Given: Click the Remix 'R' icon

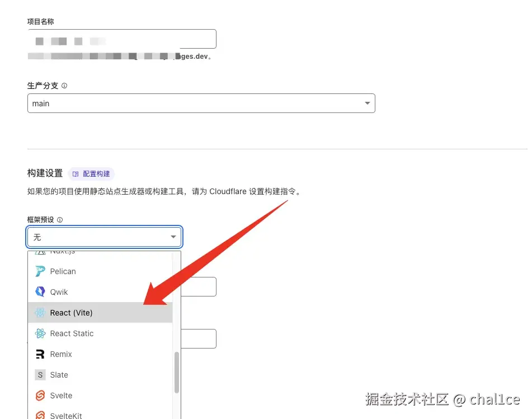Looking at the screenshot, I should point(40,354).
